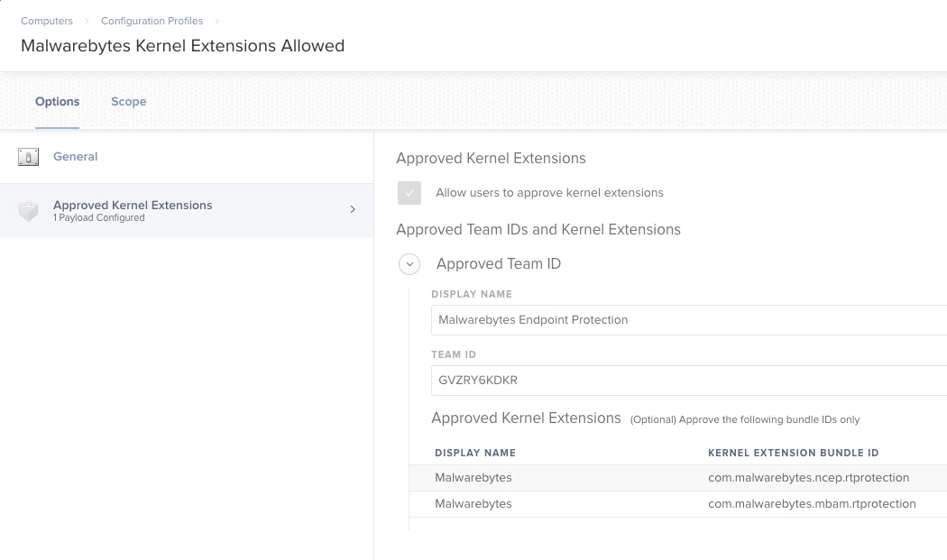Click the Approved Kernel Extensions brick icon
Image resolution: width=947 pixels, height=560 pixels.
28,211
